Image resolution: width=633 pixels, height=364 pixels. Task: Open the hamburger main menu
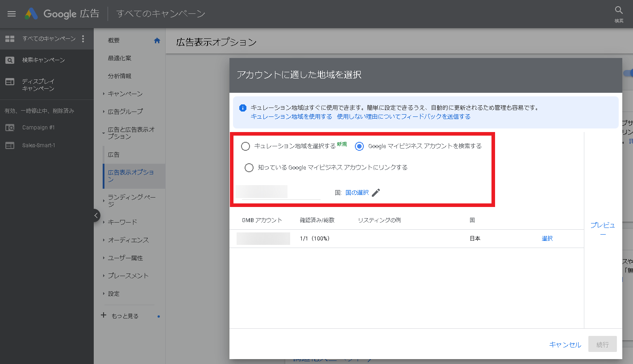tap(12, 14)
